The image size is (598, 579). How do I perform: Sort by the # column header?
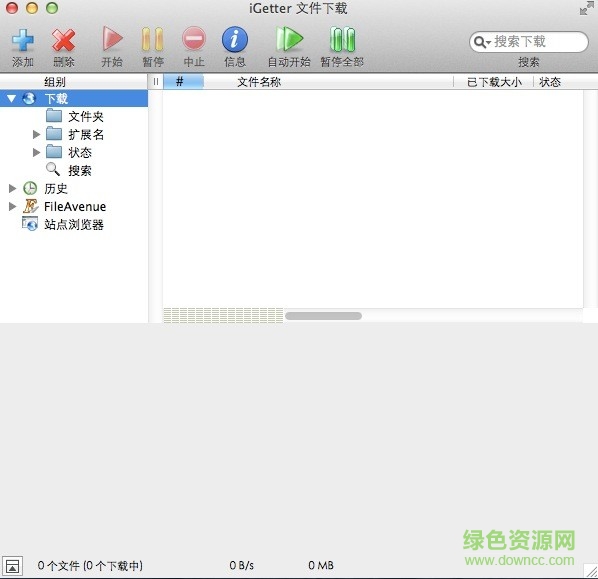click(x=183, y=82)
